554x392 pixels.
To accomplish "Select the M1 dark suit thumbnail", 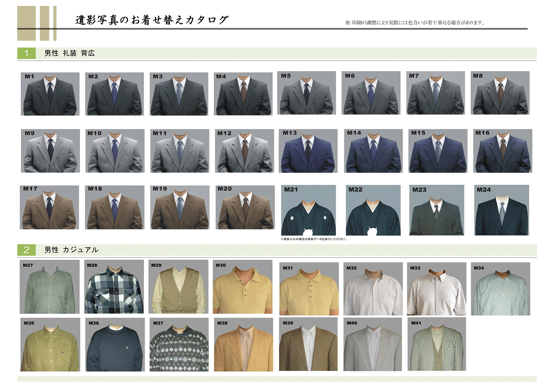I will [49, 94].
